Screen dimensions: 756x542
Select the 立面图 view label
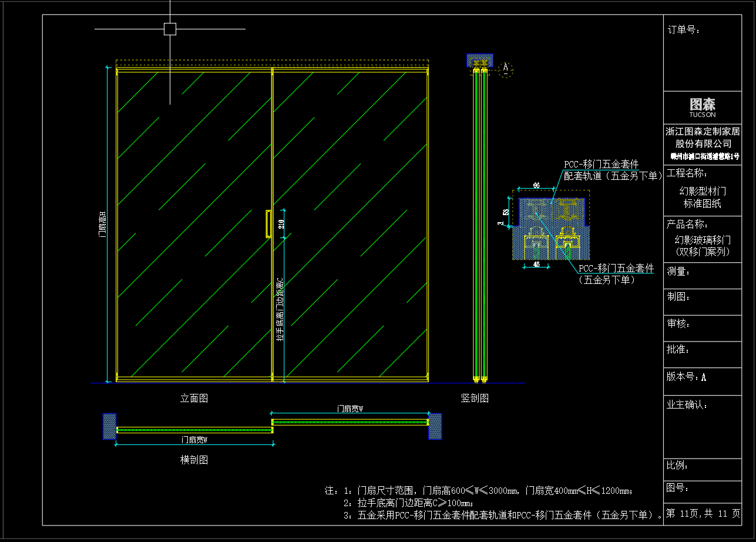click(194, 399)
